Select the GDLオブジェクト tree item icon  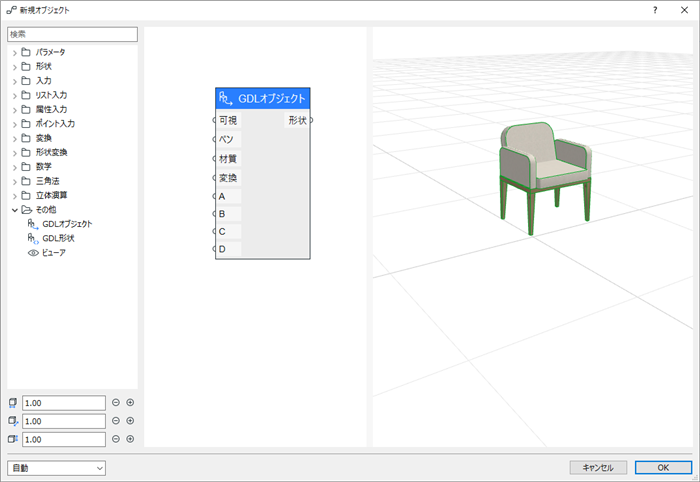(33, 224)
